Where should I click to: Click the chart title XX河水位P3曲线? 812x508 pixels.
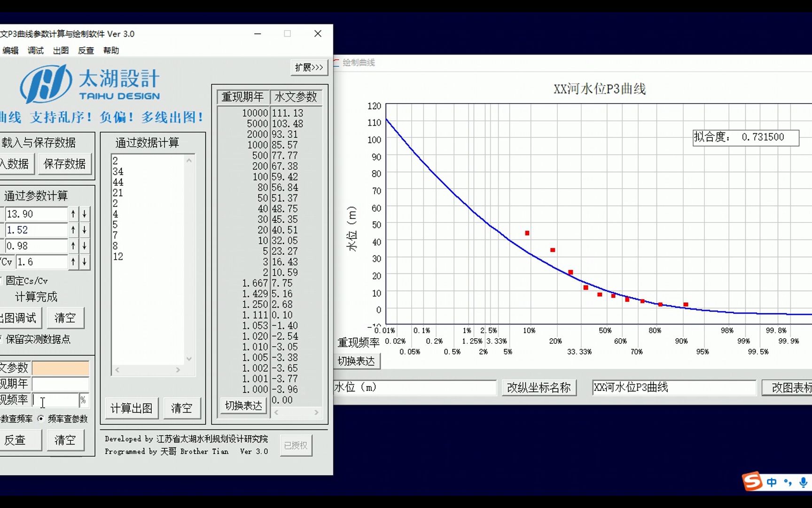(x=600, y=89)
